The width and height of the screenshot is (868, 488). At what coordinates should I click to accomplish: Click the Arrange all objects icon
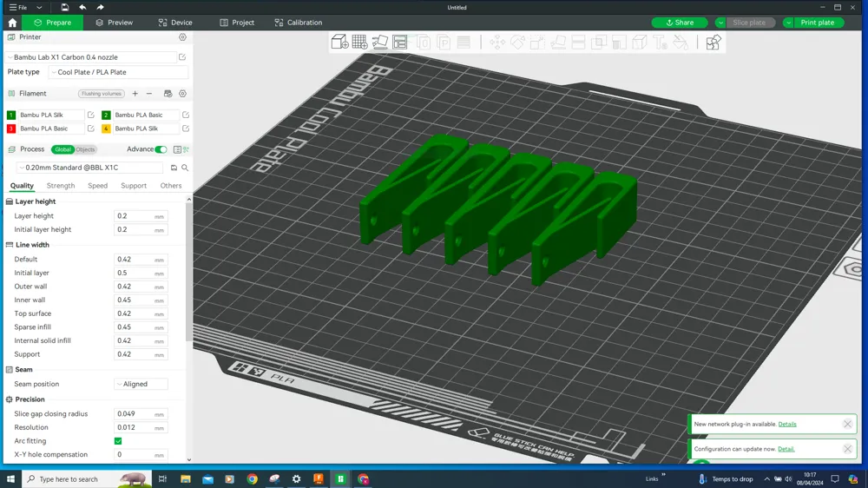click(x=400, y=43)
